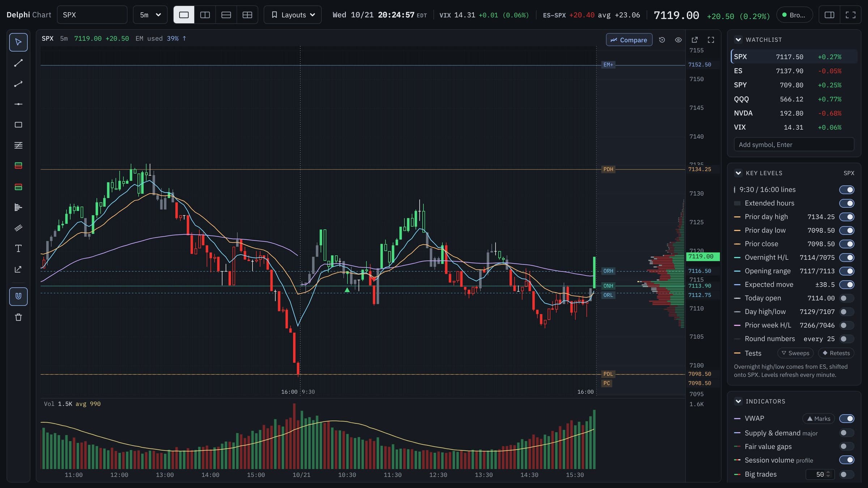The width and height of the screenshot is (868, 488).
Task: Collapse the Watchlist panel
Action: tap(738, 40)
